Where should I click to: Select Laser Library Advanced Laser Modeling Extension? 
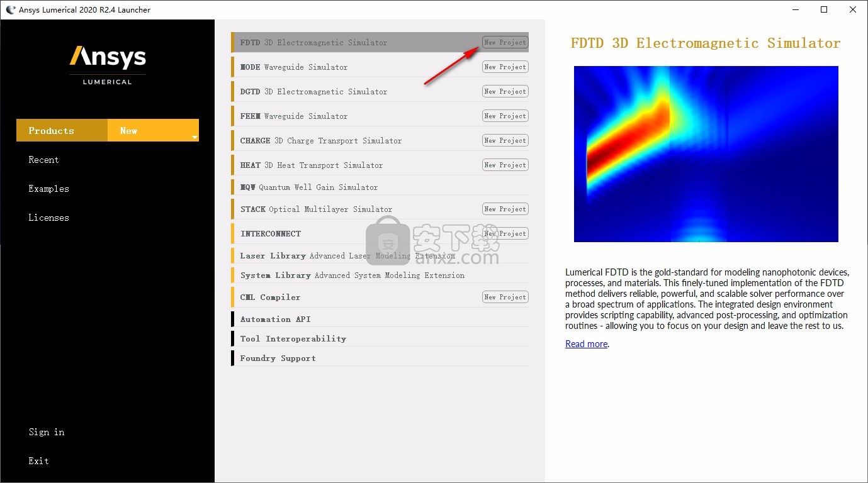coord(380,255)
